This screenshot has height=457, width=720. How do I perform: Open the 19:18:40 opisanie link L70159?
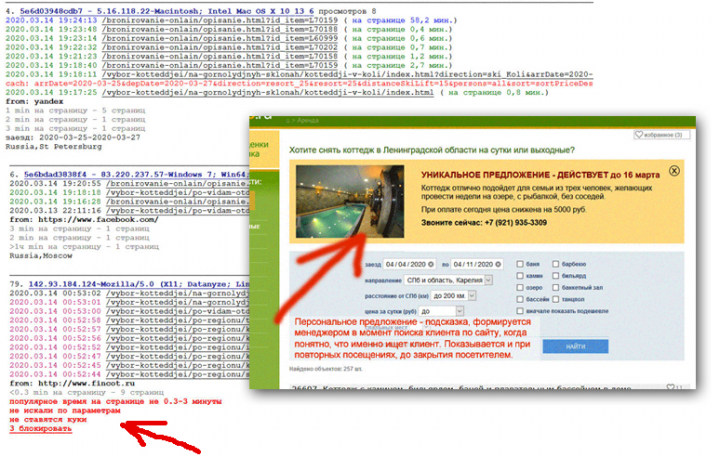[220, 65]
